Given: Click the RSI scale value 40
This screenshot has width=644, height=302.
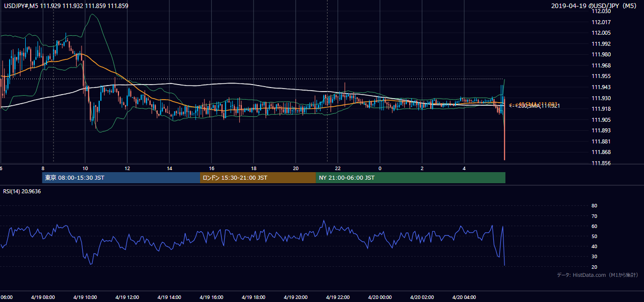Looking at the screenshot, I should pos(594,246).
